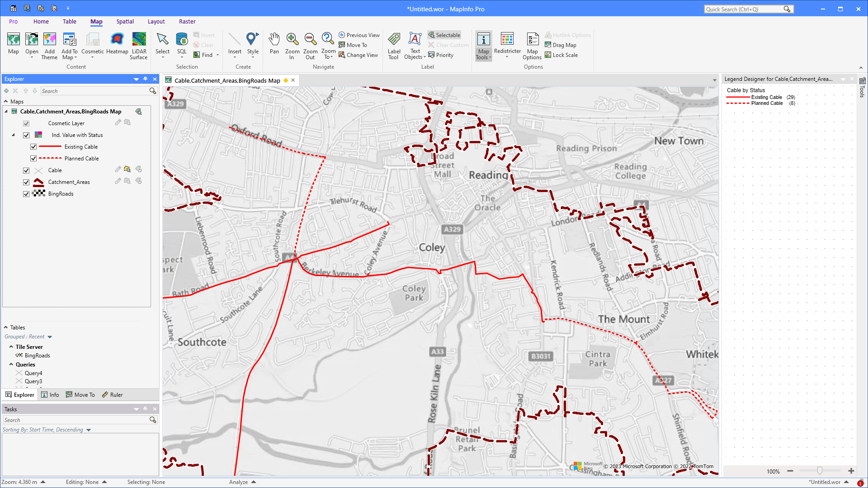Image resolution: width=868 pixels, height=488 pixels.
Task: Expand the Find dropdown in Selection group
Action: tap(217, 55)
